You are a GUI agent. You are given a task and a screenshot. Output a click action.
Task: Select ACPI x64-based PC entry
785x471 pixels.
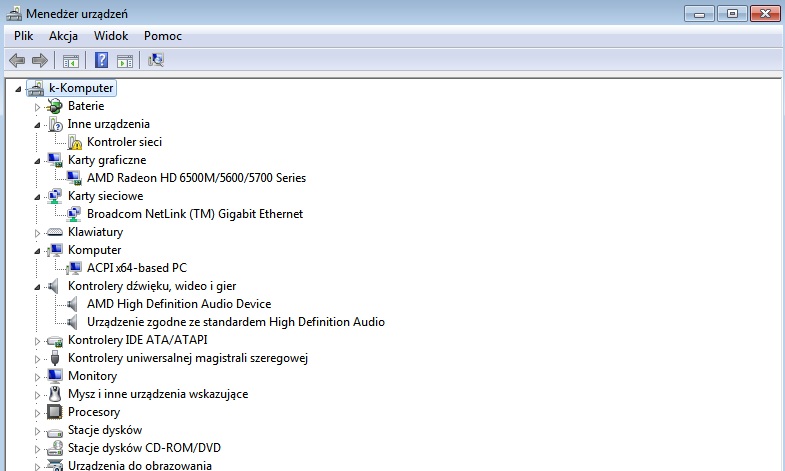137,268
